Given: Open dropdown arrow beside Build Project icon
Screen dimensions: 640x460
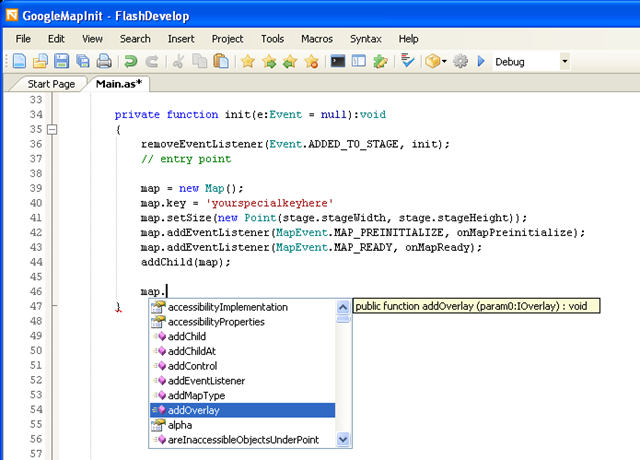Looking at the screenshot, I should (444, 62).
